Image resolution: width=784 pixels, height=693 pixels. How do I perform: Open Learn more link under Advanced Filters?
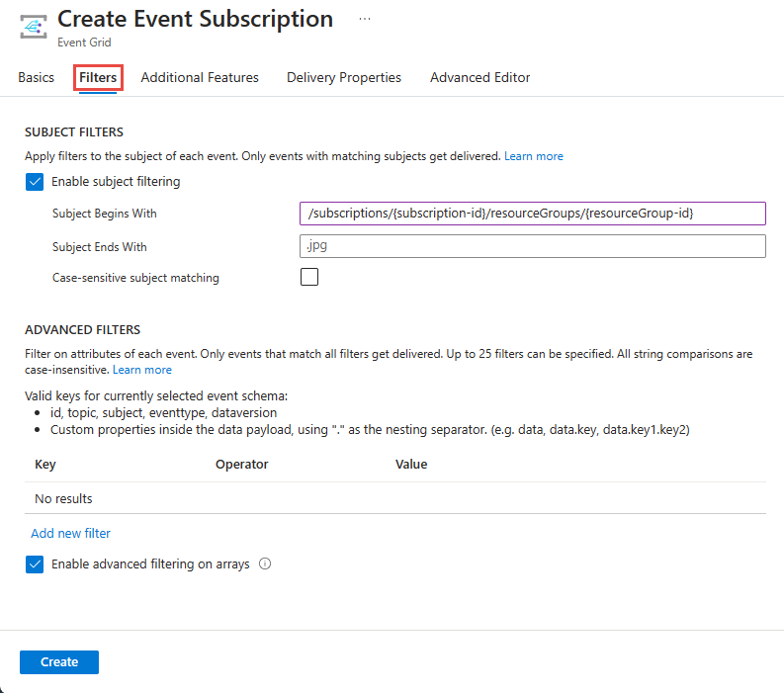tap(142, 370)
